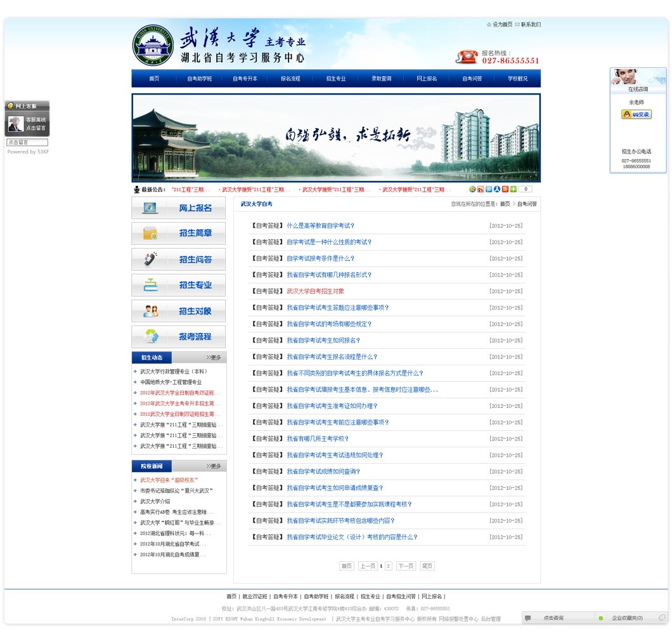Click the 在线咨询 consultant photo
Image resolution: width=672 pixels, height=642 pixels.
(638, 76)
